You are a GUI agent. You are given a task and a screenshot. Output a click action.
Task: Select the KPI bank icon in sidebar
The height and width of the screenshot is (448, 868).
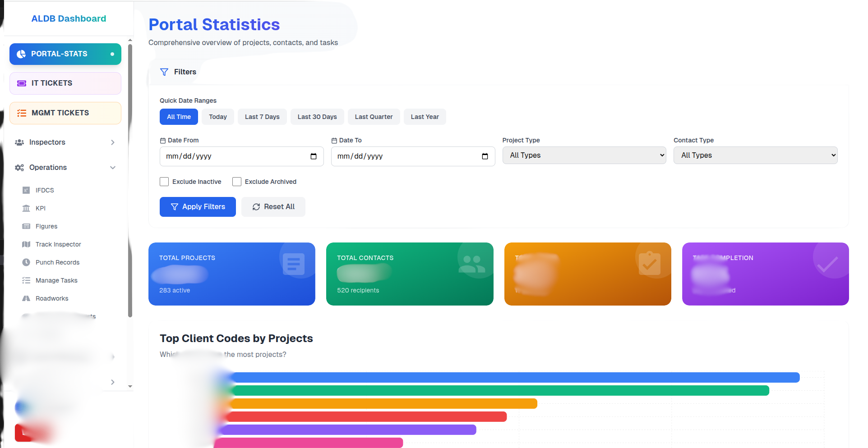click(x=27, y=208)
